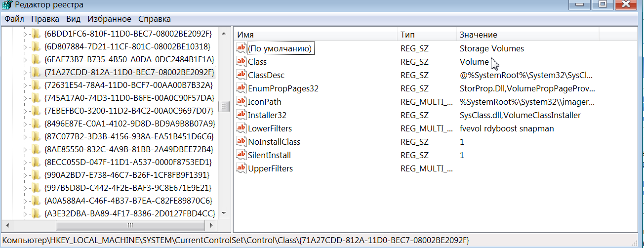This screenshot has width=644, height=248.
Task: Select the NoInstallClass value name
Action: coord(274,142)
